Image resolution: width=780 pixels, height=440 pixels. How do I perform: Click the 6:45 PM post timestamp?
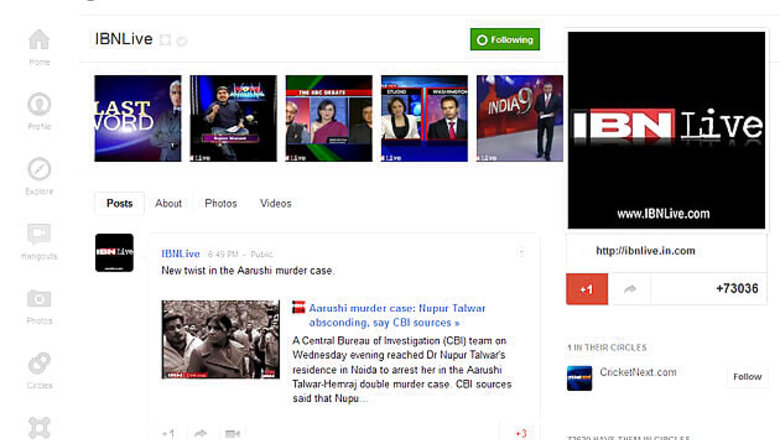[x=223, y=255]
